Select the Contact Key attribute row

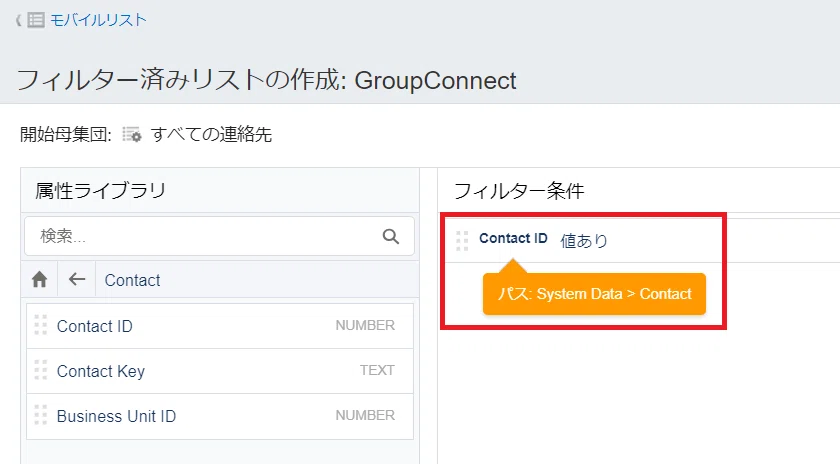click(x=220, y=371)
